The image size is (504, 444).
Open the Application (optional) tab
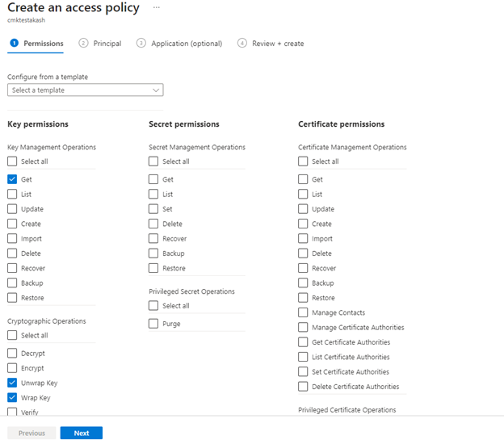click(x=186, y=44)
